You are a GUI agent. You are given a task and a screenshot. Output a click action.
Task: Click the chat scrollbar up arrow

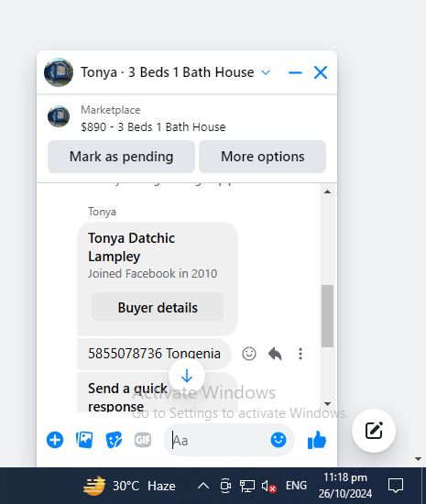pos(327,192)
